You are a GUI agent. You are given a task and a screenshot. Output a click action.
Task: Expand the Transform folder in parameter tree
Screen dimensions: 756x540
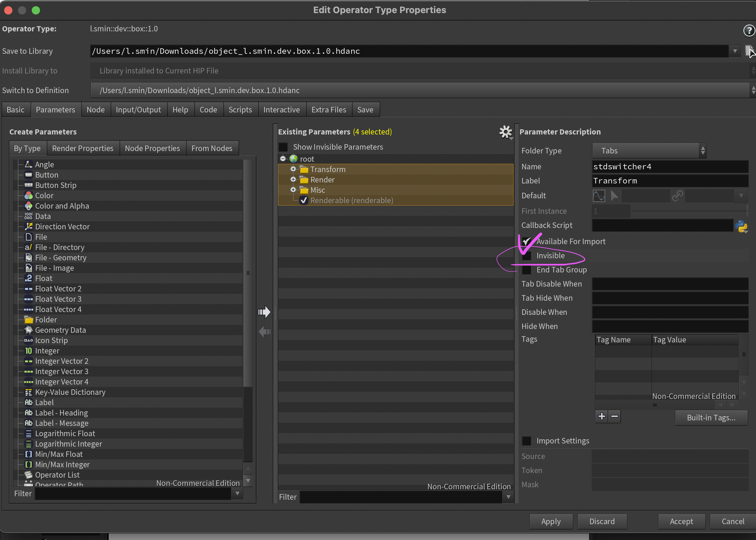293,169
